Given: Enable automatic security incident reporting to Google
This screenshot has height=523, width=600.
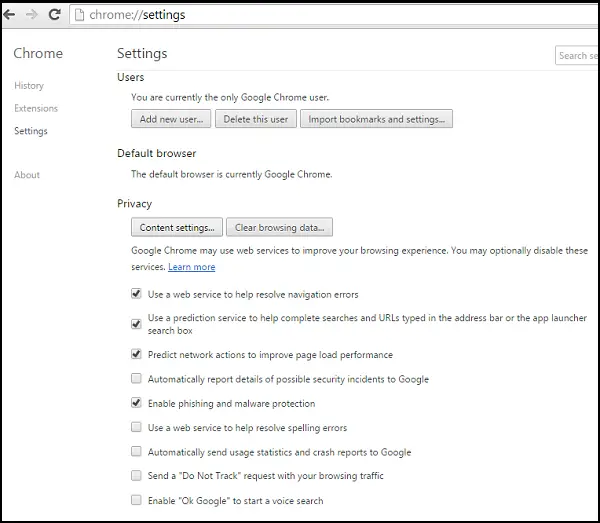Looking at the screenshot, I should (x=136, y=378).
